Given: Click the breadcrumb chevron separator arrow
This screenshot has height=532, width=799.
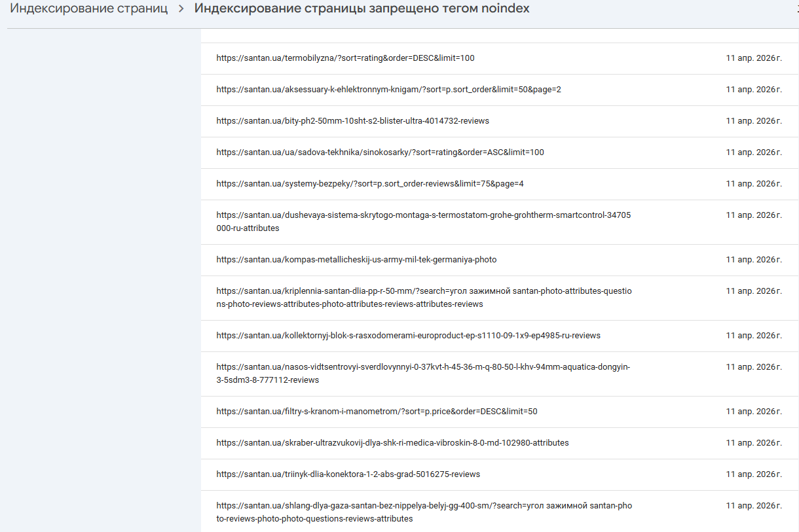Looking at the screenshot, I should point(181,9).
